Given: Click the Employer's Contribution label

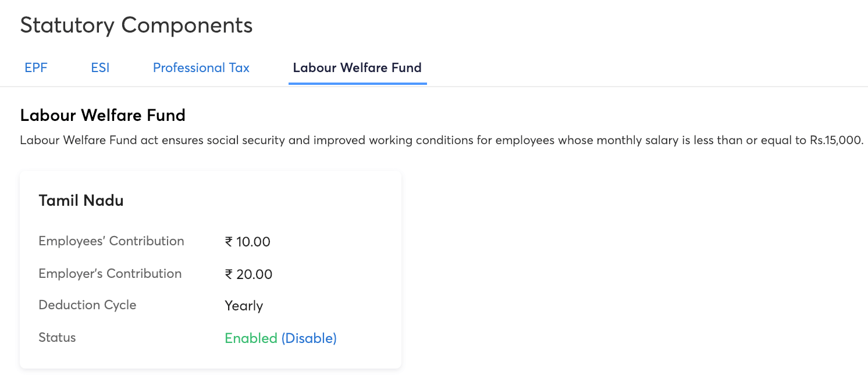Looking at the screenshot, I should (x=110, y=274).
